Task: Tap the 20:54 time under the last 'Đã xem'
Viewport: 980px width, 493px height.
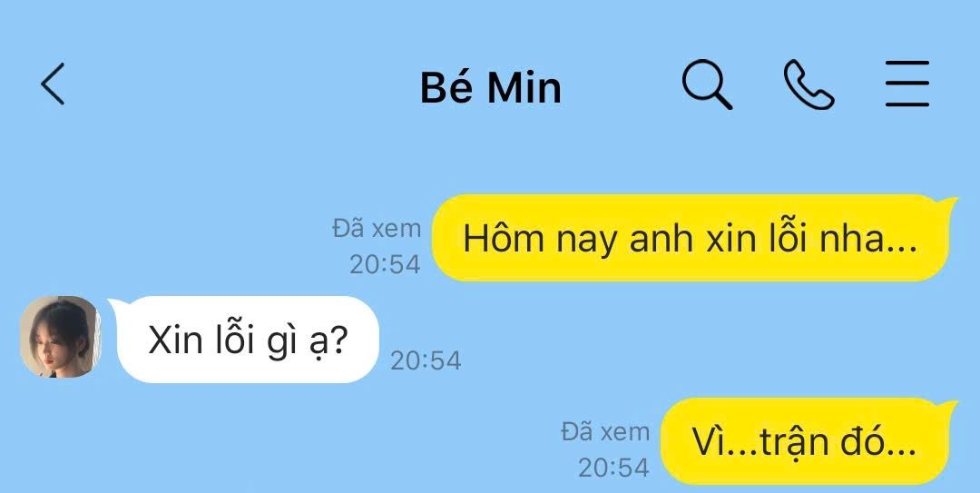Action: click(613, 468)
